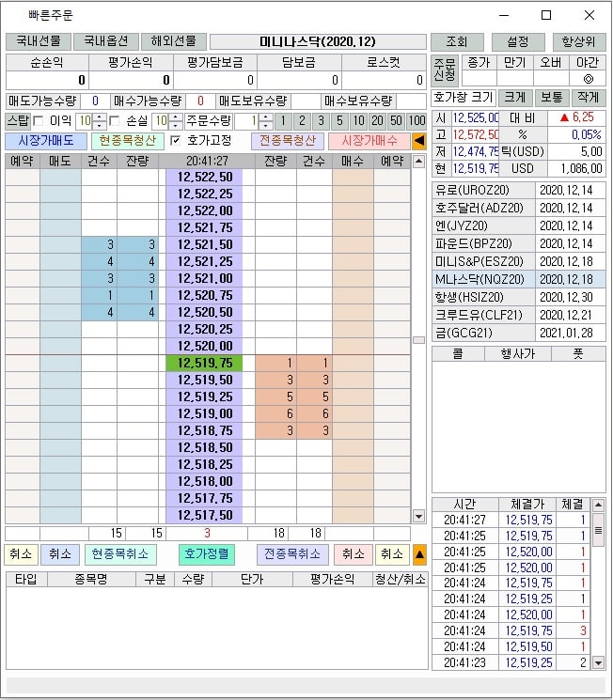This screenshot has height=700, width=613.
Task: Click the trade list scroll-down arrow
Action: (x=598, y=663)
